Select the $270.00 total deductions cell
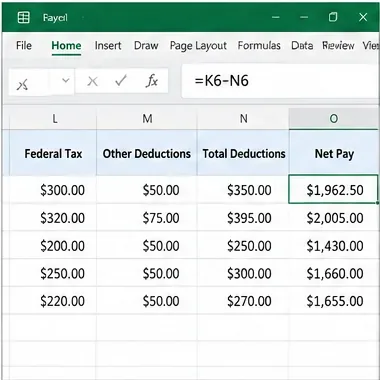The height and width of the screenshot is (380, 380). pyautogui.click(x=243, y=301)
